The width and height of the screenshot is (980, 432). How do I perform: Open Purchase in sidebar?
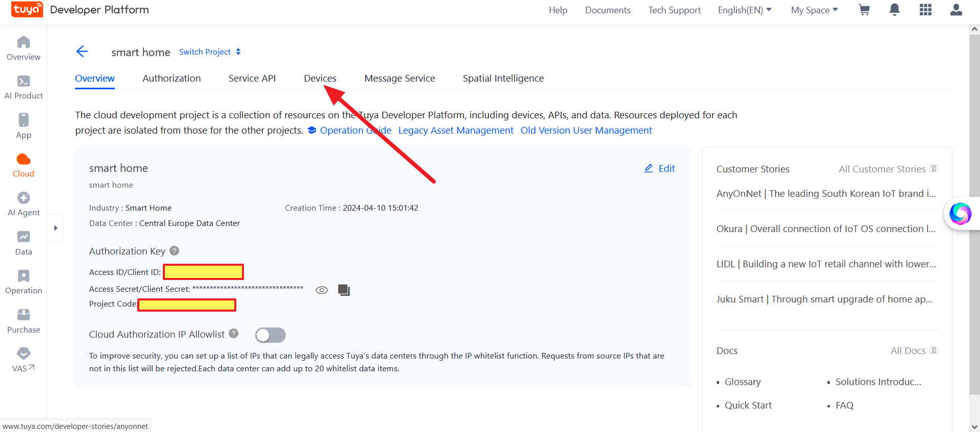(x=23, y=321)
